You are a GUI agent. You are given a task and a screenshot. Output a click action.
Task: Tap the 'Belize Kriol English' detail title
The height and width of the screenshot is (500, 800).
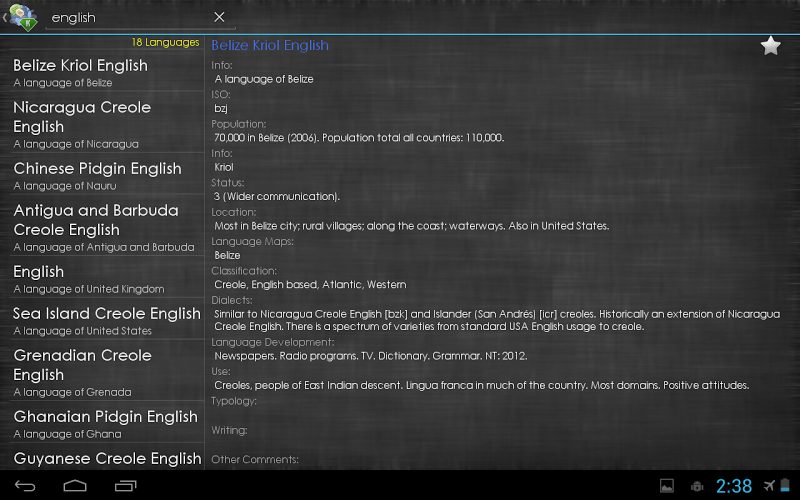[x=270, y=45]
